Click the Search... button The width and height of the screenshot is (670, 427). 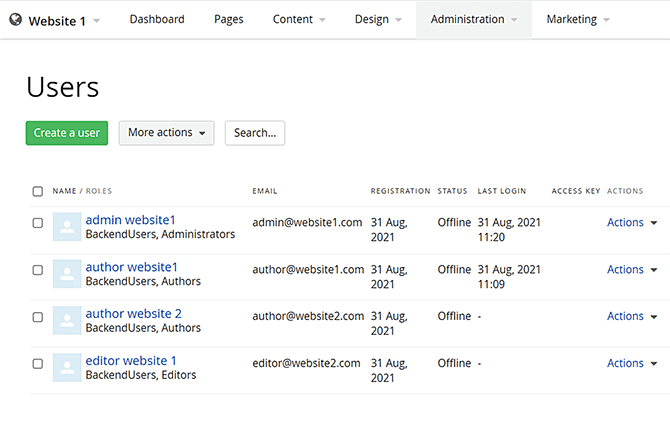(x=254, y=133)
